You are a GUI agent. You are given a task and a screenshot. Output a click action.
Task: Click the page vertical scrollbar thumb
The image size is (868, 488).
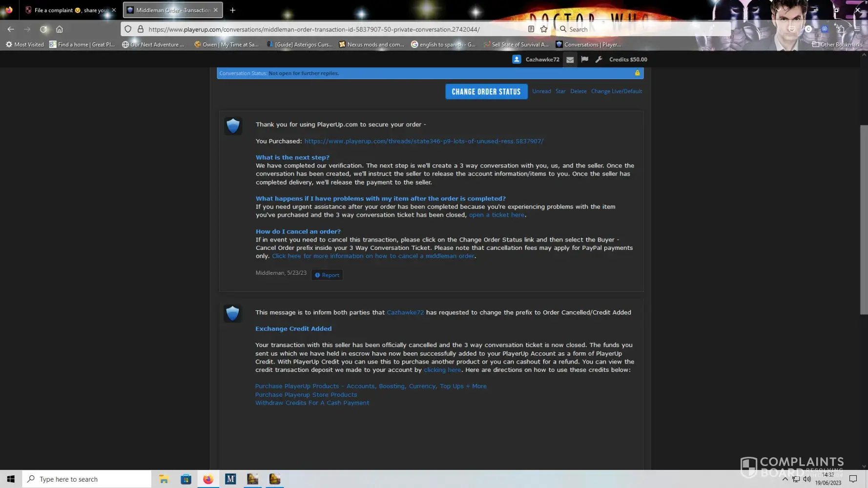point(864,220)
